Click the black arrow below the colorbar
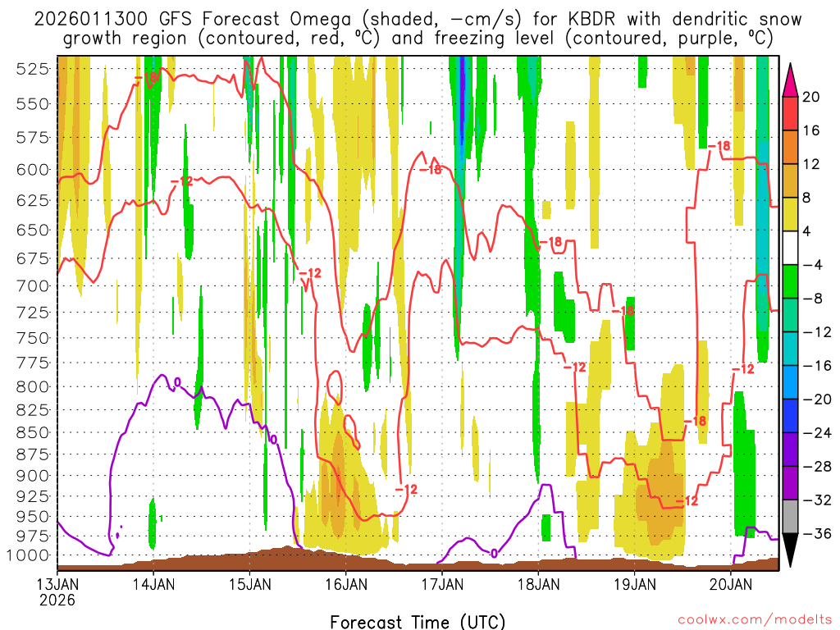This screenshot has height=630, width=840. [x=790, y=550]
